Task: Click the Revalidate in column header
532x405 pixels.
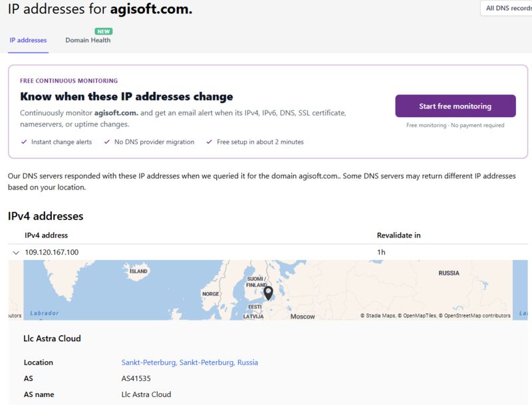Action: tap(398, 235)
